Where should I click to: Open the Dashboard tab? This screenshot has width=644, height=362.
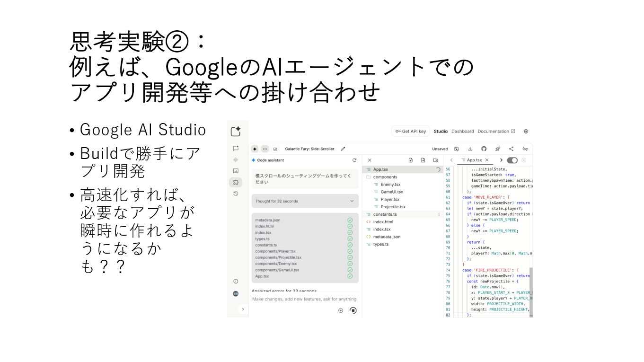pyautogui.click(x=462, y=131)
